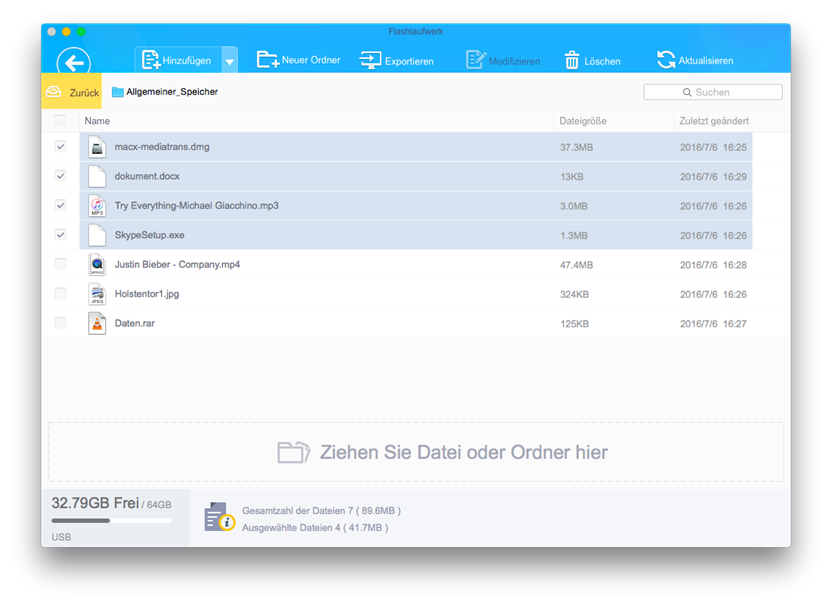
Task: Select the file name Holstentor1.jpg
Action: tap(147, 294)
